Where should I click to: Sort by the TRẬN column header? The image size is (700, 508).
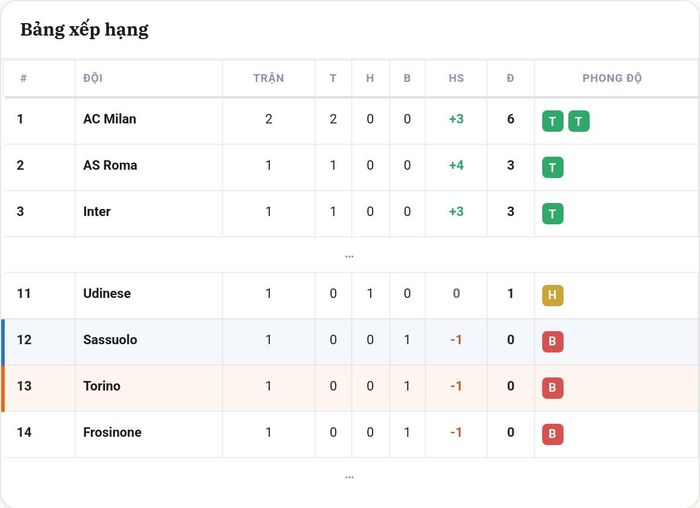tap(269, 78)
